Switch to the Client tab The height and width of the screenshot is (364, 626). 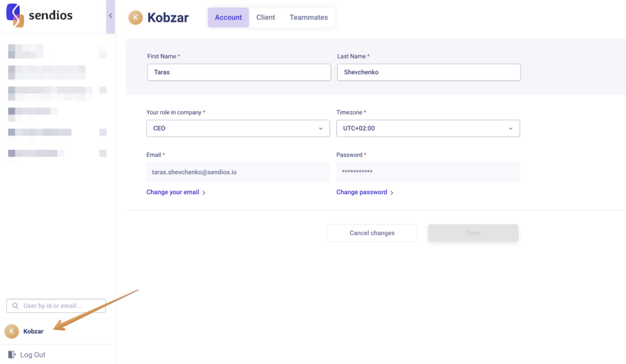[265, 17]
